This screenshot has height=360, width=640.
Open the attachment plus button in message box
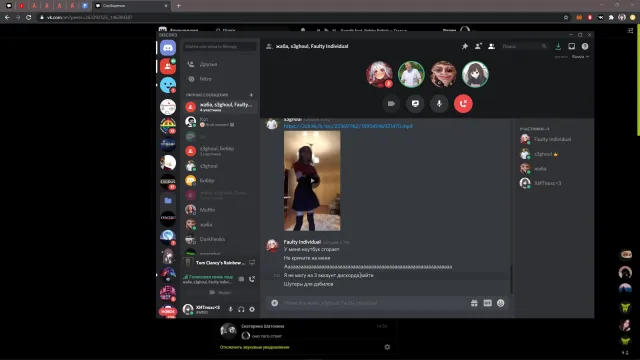[275, 303]
